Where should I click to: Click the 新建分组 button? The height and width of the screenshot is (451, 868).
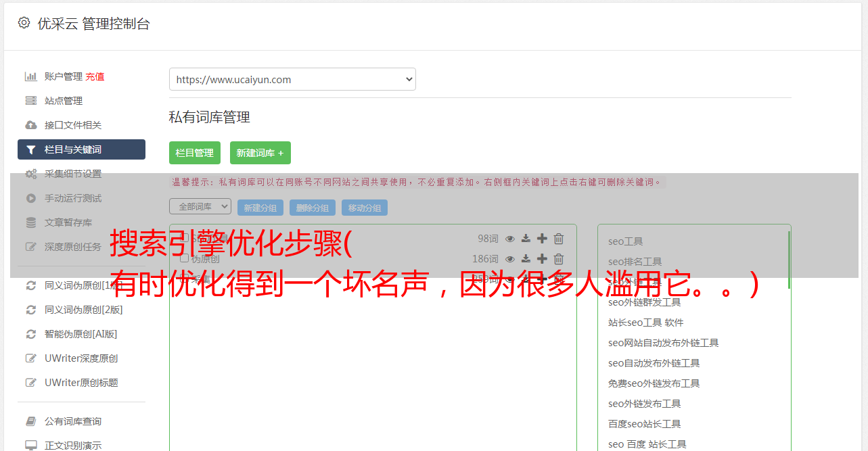click(260, 208)
